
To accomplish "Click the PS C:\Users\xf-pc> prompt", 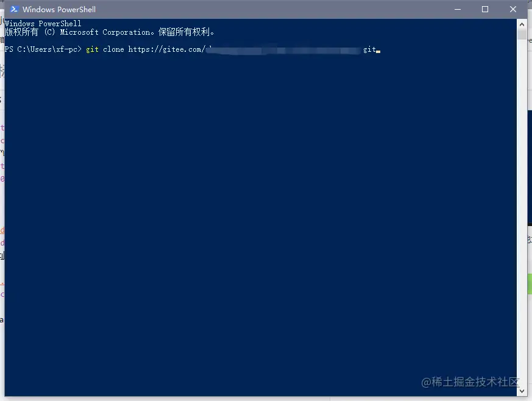I will tap(43, 49).
